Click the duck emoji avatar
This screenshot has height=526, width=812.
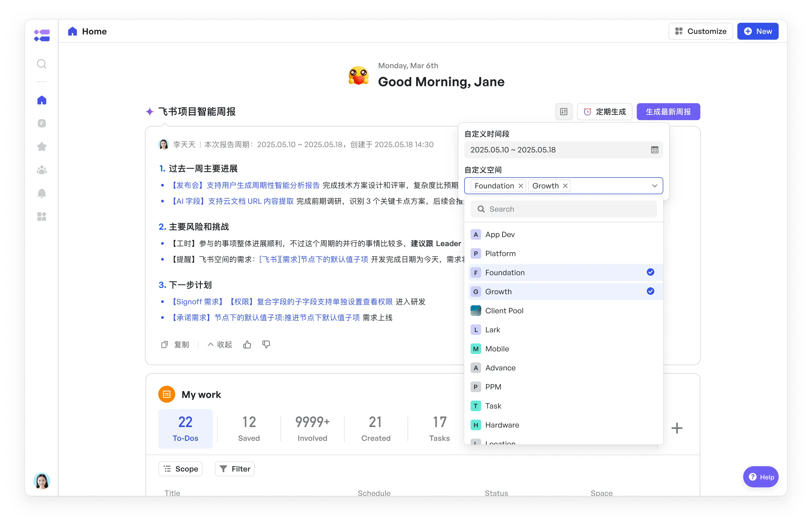(x=359, y=75)
